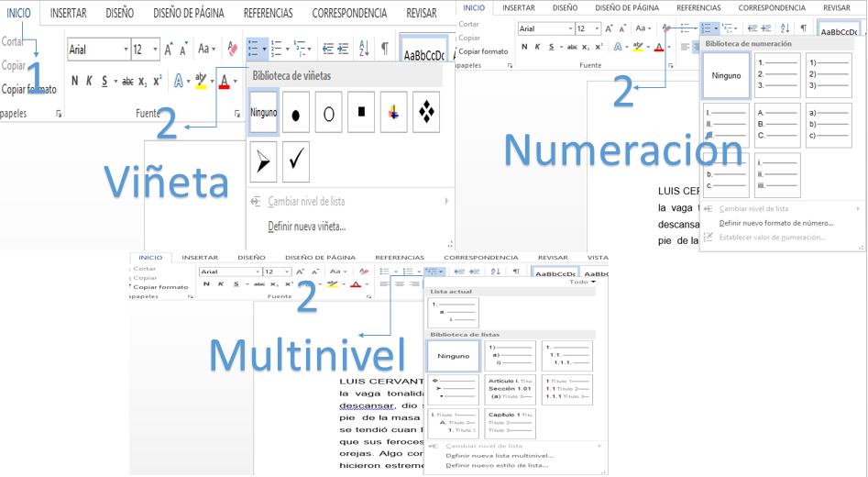Toggle bold 'N' in the Viñeta ribbon

[x=75, y=81]
